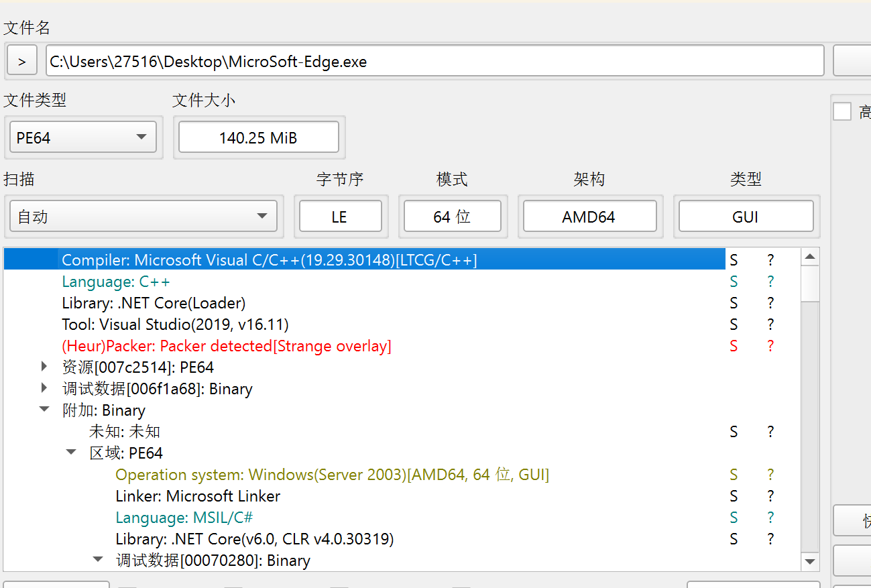Select the 调试数据[006f1a68]: Binary row text
Image resolution: width=871 pixels, height=588 pixels.
(x=157, y=389)
